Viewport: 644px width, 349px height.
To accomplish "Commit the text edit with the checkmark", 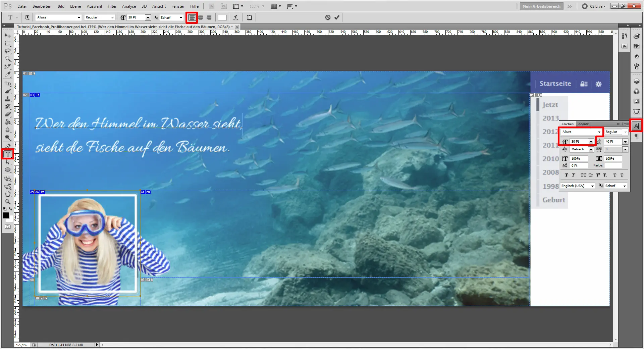I will (x=337, y=17).
